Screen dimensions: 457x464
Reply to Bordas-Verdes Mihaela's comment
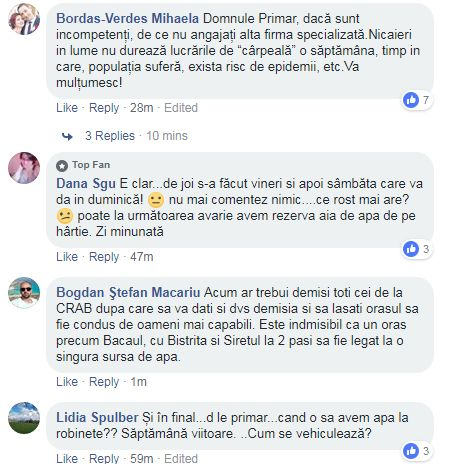(104, 108)
